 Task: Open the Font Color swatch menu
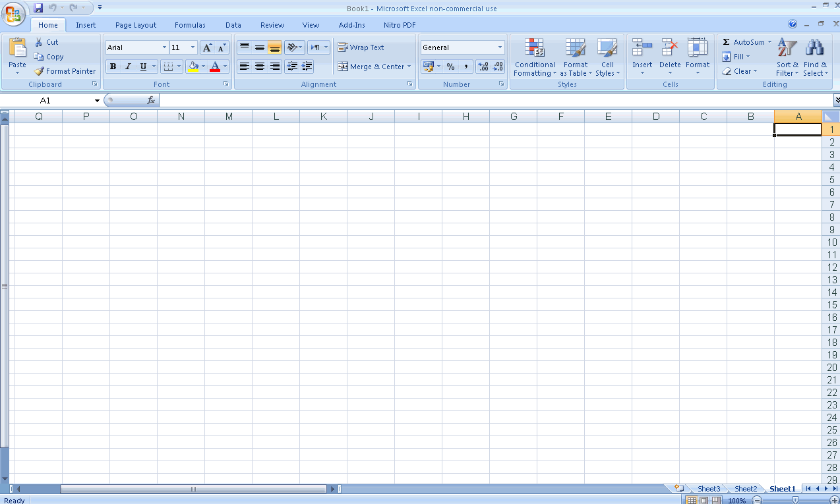tap(223, 67)
